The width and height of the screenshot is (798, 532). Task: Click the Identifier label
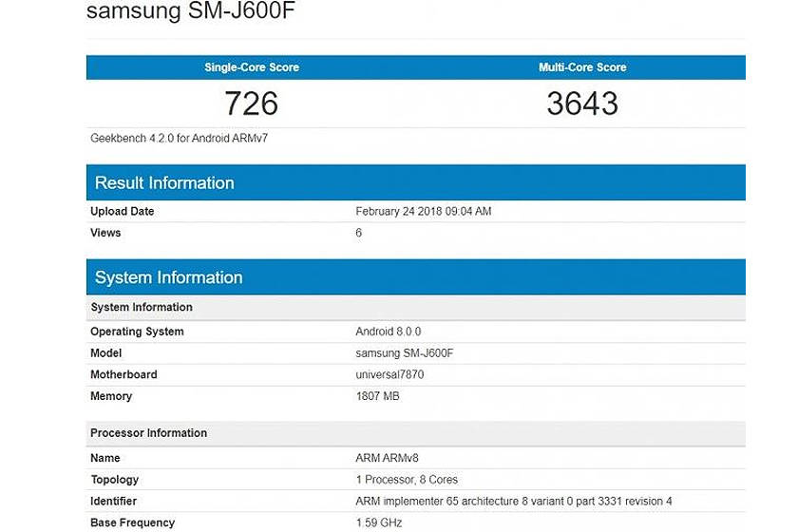[x=113, y=501]
